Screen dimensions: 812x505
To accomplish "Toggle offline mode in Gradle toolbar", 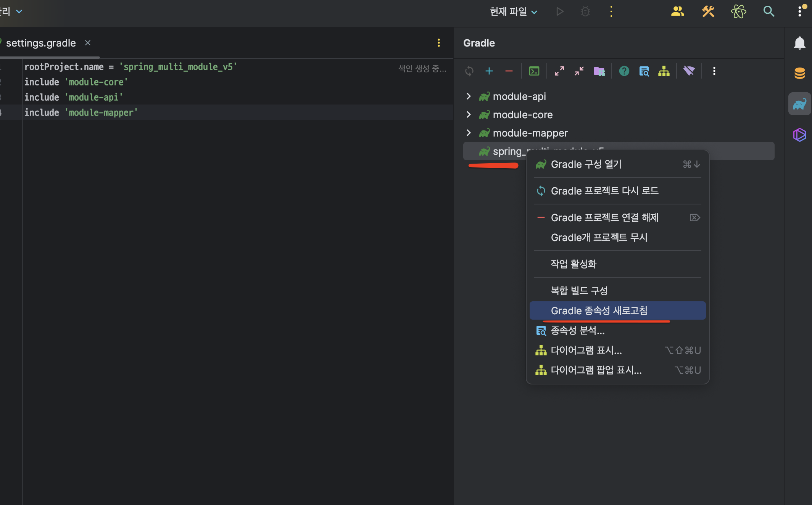I will 689,71.
